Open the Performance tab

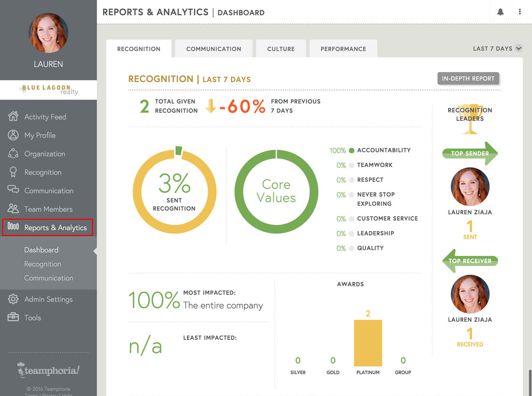coord(343,48)
